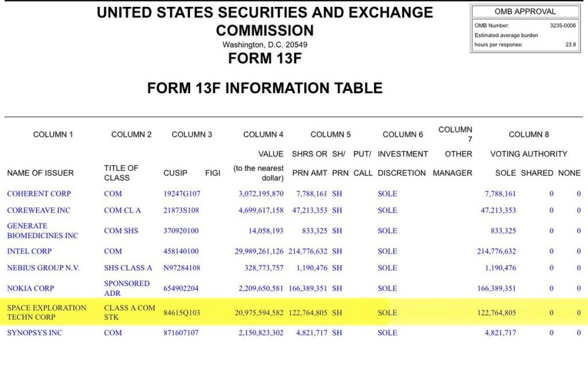Screen dimensions: 588x366
Task: Click the NAME OF ISSUER column header
Action: click(x=41, y=173)
